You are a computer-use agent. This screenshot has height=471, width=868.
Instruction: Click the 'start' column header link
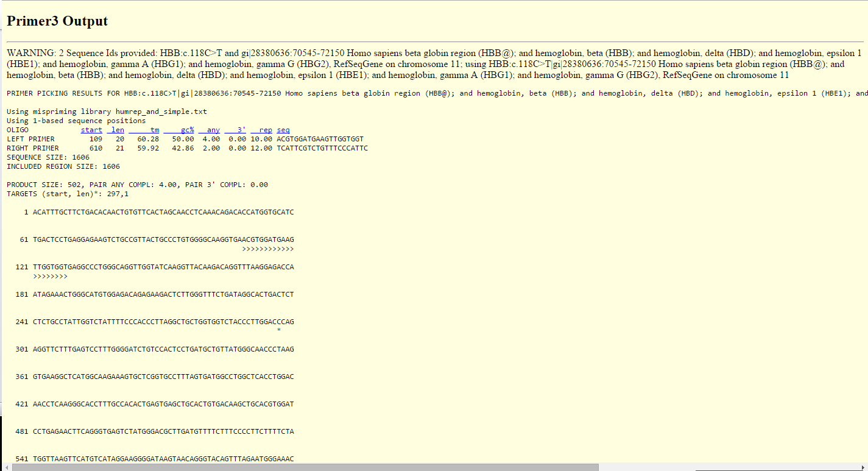point(91,129)
